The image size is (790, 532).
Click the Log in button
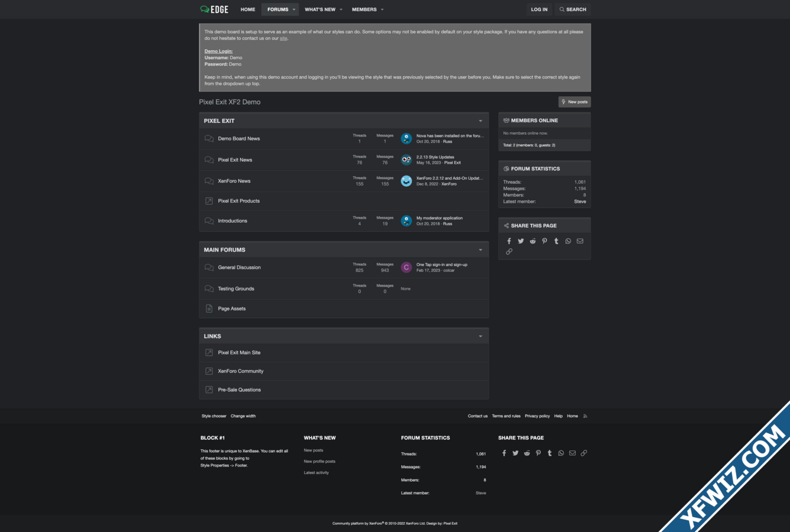pyautogui.click(x=539, y=9)
